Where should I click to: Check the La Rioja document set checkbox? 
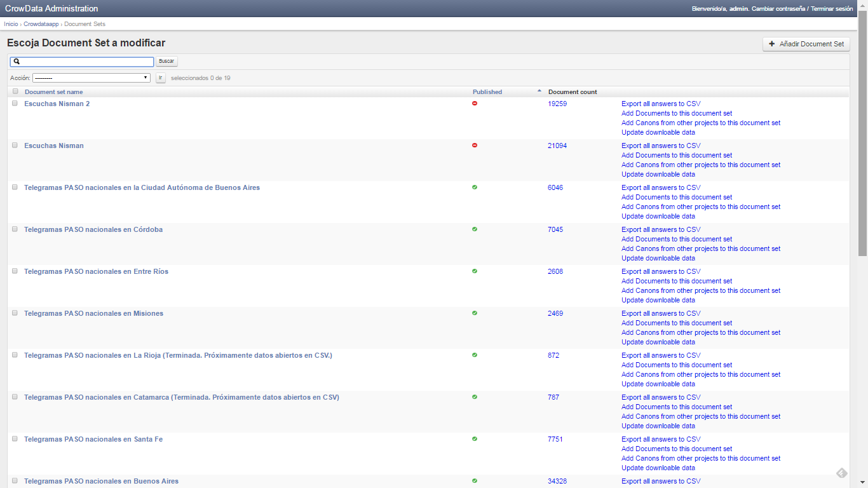click(x=15, y=355)
